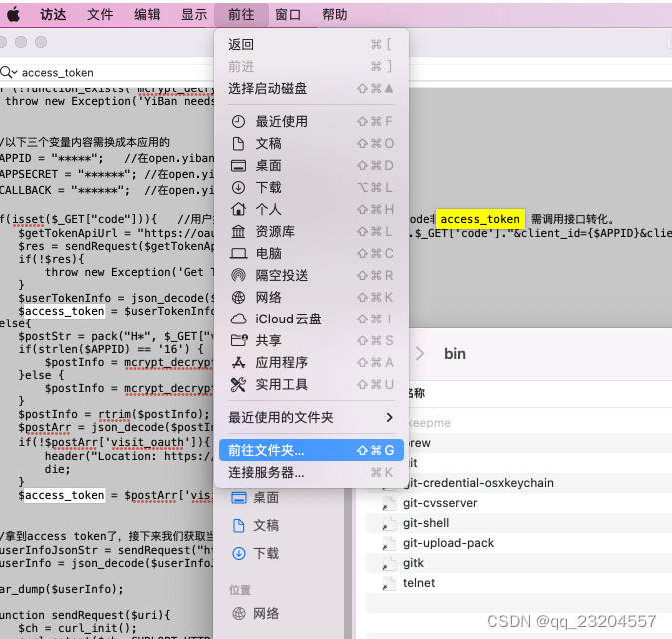Open the Apple menu

click(x=14, y=15)
